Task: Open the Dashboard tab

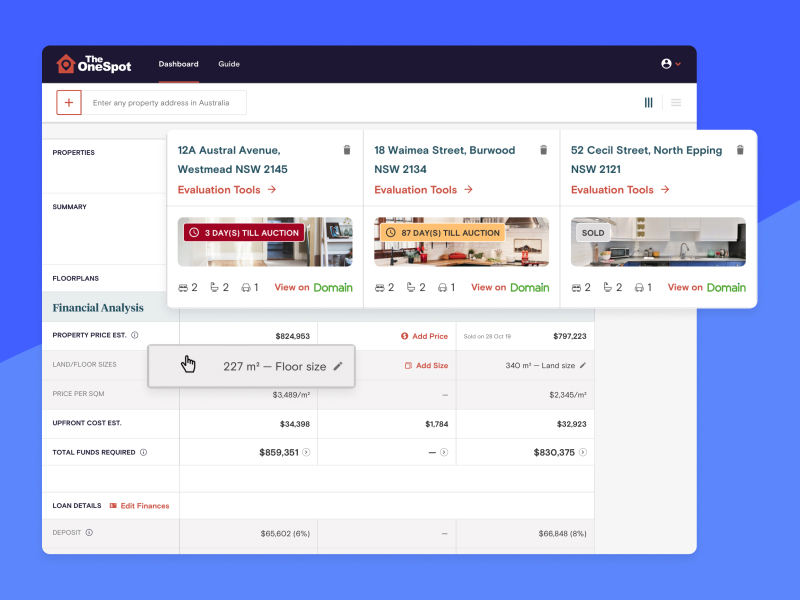Action: point(179,64)
